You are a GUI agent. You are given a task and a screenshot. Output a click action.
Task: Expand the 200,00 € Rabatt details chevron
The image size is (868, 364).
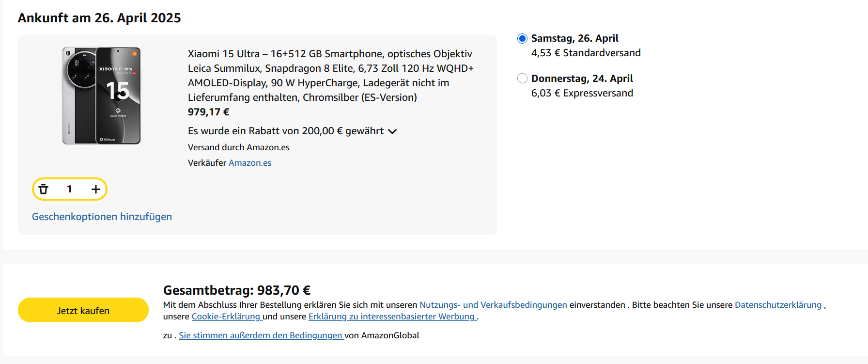coord(392,131)
